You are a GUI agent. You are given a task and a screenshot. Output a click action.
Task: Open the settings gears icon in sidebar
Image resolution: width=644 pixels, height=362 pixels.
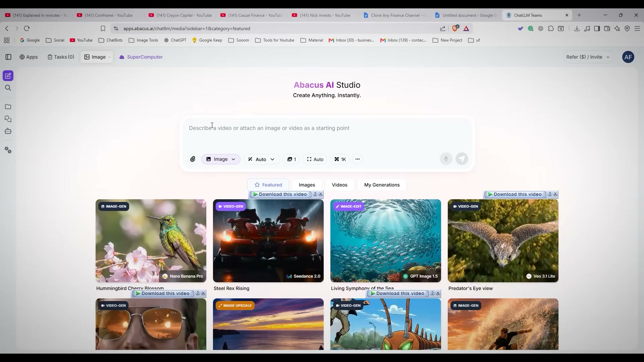pos(8,150)
